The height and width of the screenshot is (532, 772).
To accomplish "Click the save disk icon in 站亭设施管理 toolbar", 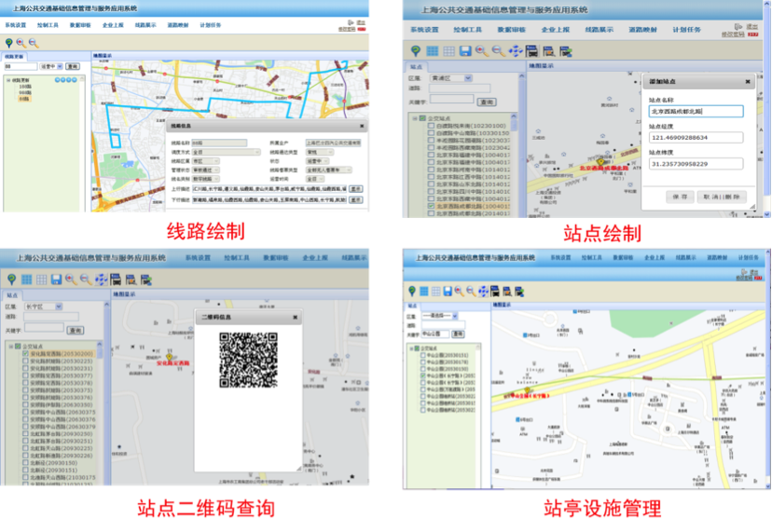I will click(x=448, y=292).
